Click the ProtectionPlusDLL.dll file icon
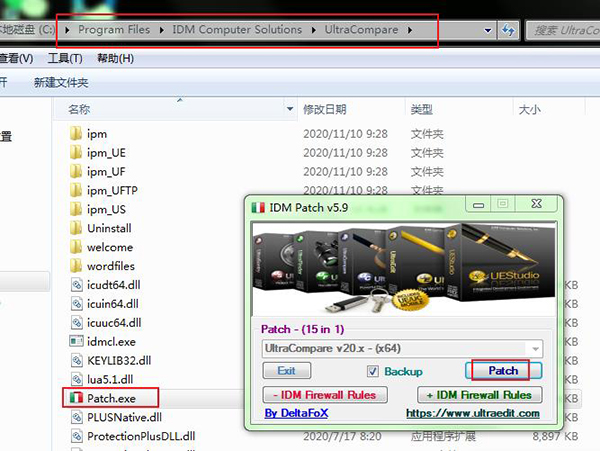 tap(77, 436)
